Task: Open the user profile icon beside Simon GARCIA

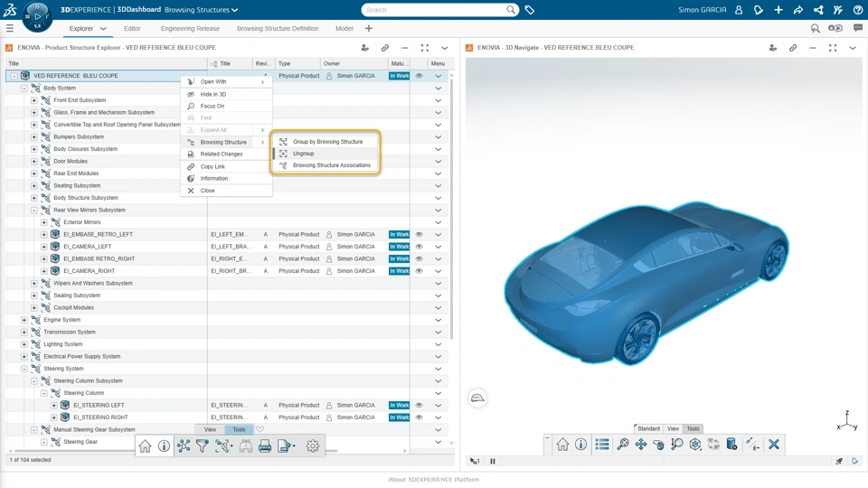Action: click(739, 10)
